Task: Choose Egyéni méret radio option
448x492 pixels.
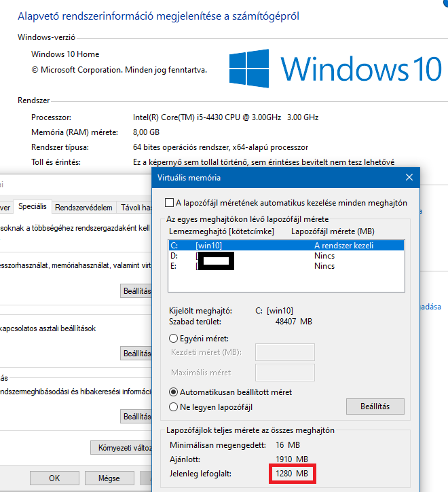Action: [x=173, y=339]
